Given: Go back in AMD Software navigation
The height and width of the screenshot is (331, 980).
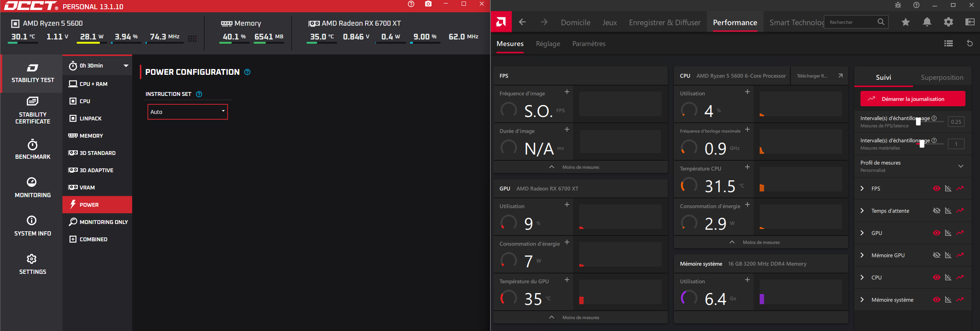Looking at the screenshot, I should (522, 22).
